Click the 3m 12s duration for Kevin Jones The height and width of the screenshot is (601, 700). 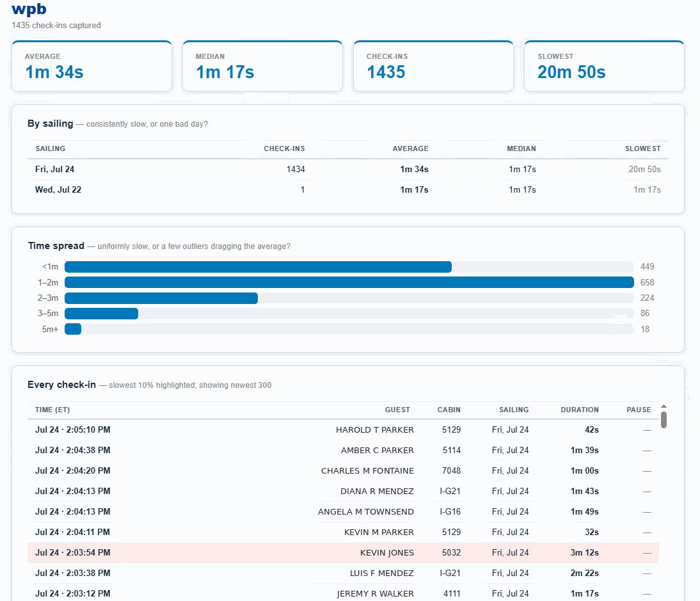point(584,553)
